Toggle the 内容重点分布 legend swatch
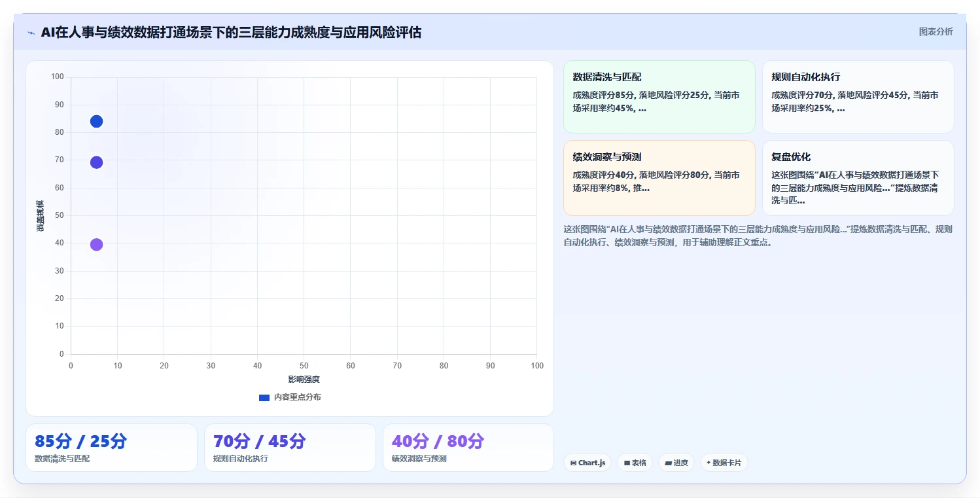The image size is (980, 498). [264, 398]
